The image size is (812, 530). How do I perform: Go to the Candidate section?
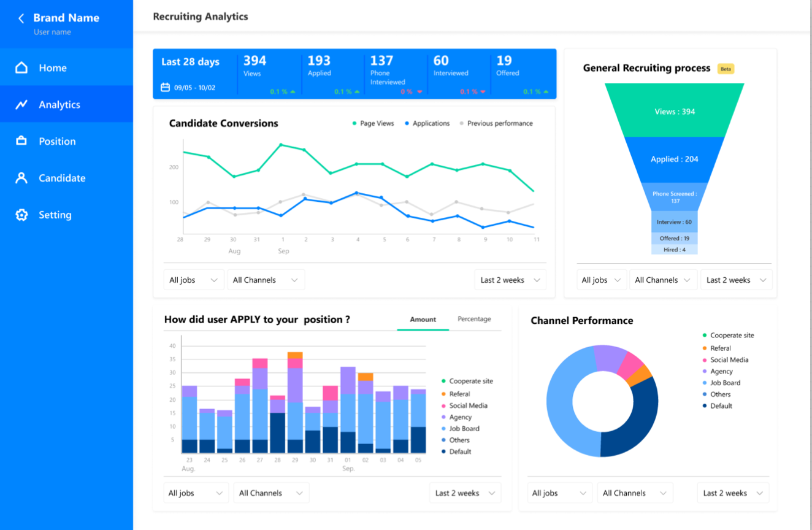click(66, 178)
